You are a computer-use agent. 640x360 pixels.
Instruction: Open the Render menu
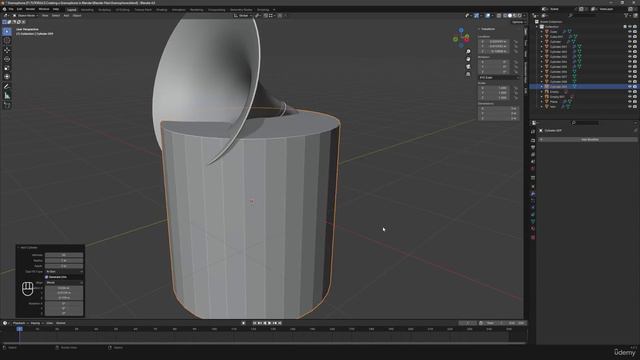[30, 9]
